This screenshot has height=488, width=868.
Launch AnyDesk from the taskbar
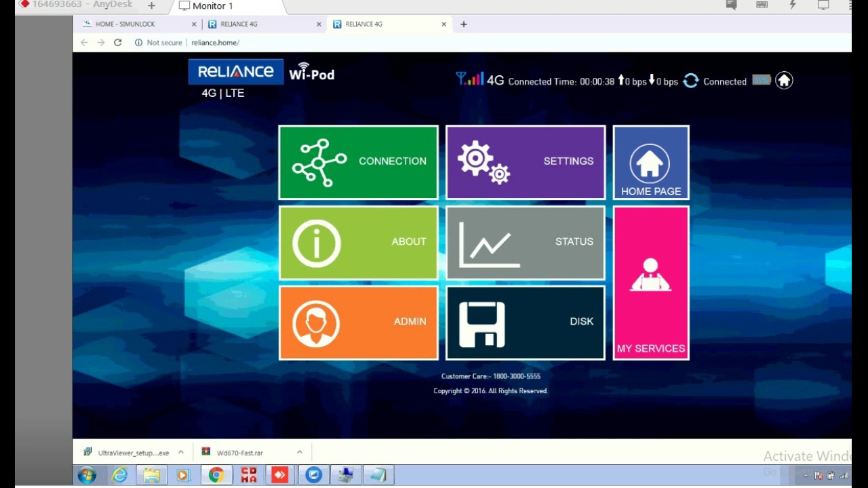click(280, 475)
